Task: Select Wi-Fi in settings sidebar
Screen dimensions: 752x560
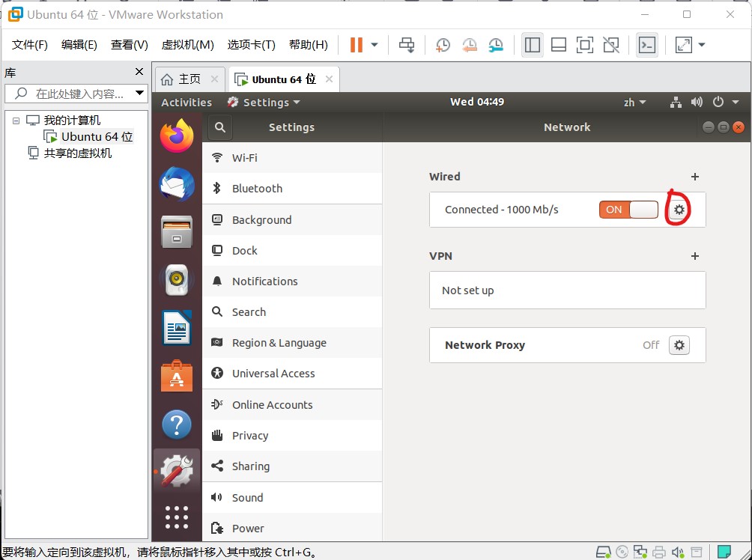Action: click(292, 158)
